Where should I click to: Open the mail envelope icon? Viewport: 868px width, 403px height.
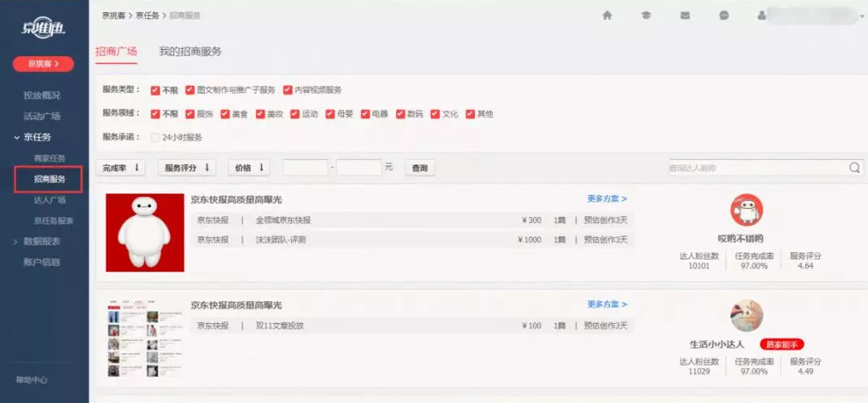point(685,15)
